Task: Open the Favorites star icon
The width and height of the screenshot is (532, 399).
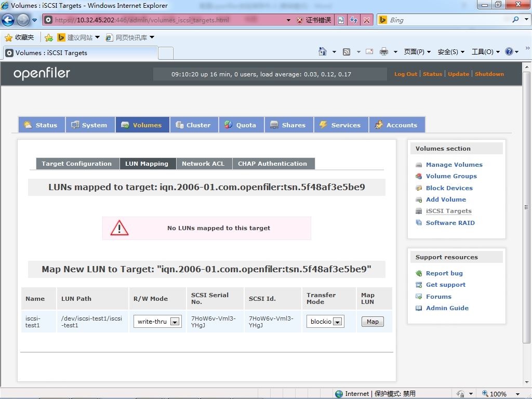Action: [8, 37]
